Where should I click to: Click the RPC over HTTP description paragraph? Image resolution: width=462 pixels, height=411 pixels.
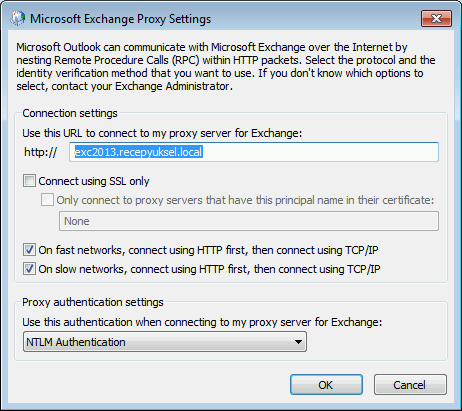226,67
